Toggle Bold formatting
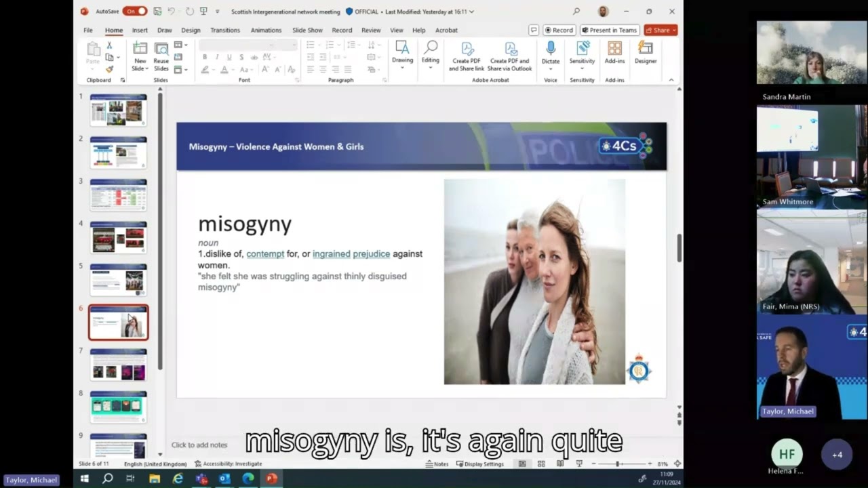This screenshot has height=488, width=868. point(205,57)
